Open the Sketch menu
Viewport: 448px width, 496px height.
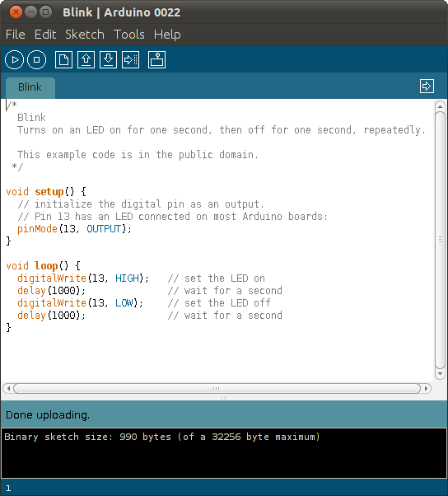[x=85, y=35]
